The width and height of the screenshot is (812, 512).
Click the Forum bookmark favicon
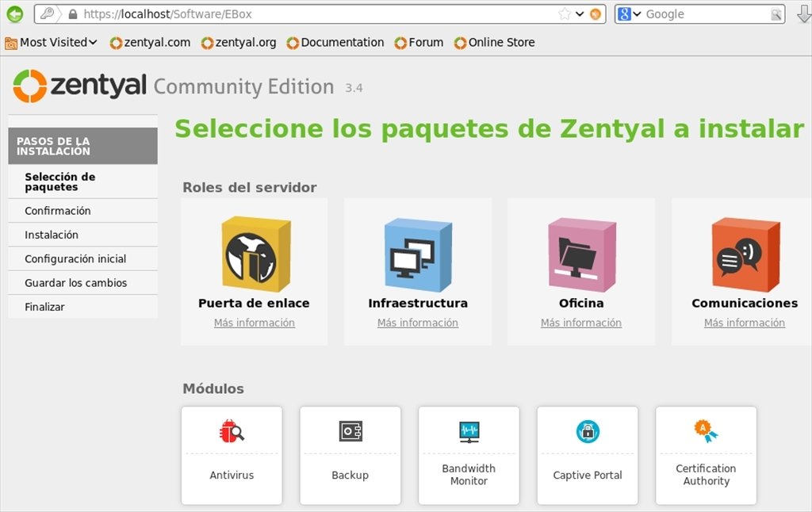click(x=400, y=43)
